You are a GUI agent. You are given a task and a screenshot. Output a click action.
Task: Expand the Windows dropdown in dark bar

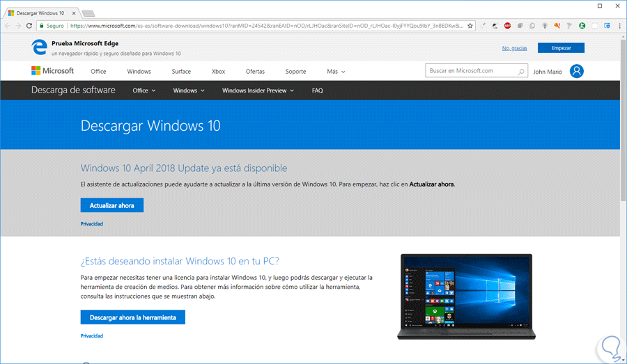(189, 90)
